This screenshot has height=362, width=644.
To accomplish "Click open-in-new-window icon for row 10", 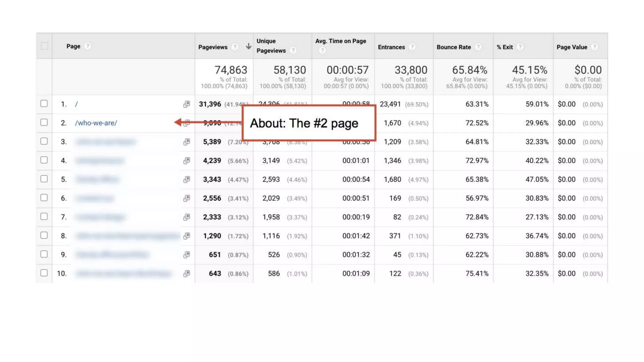I will click(x=186, y=273).
